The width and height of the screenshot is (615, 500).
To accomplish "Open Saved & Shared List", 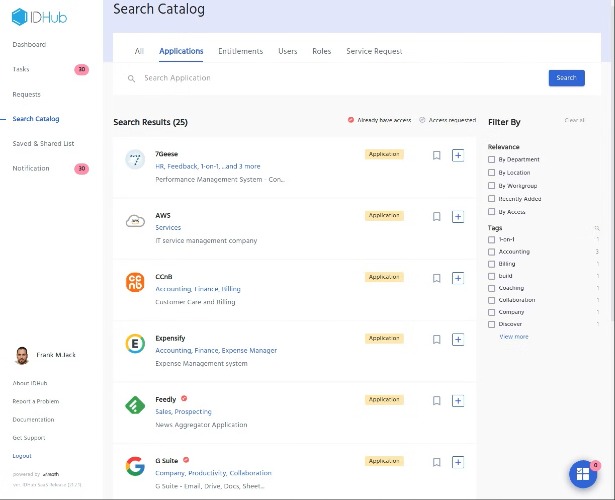I will pyautogui.click(x=43, y=144).
